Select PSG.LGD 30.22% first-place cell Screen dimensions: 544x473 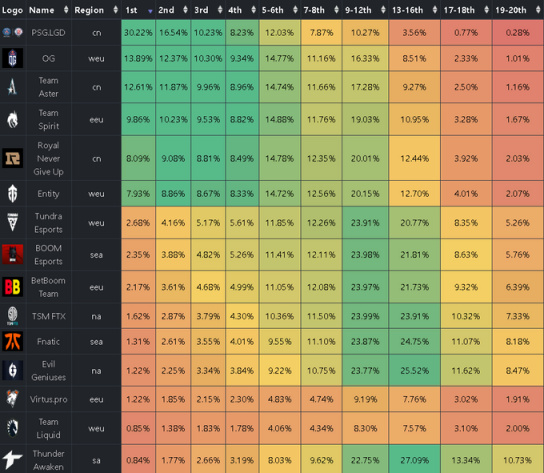138,32
